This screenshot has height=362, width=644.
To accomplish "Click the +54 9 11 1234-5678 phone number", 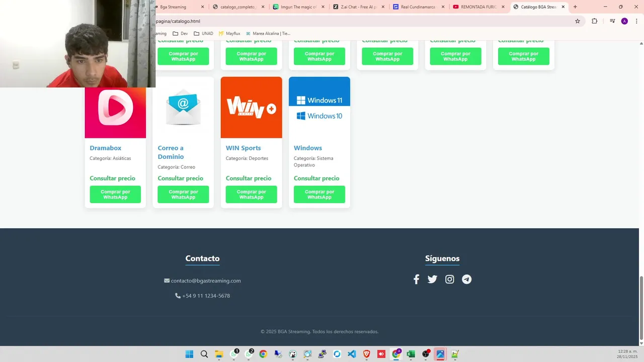I will pos(206,296).
